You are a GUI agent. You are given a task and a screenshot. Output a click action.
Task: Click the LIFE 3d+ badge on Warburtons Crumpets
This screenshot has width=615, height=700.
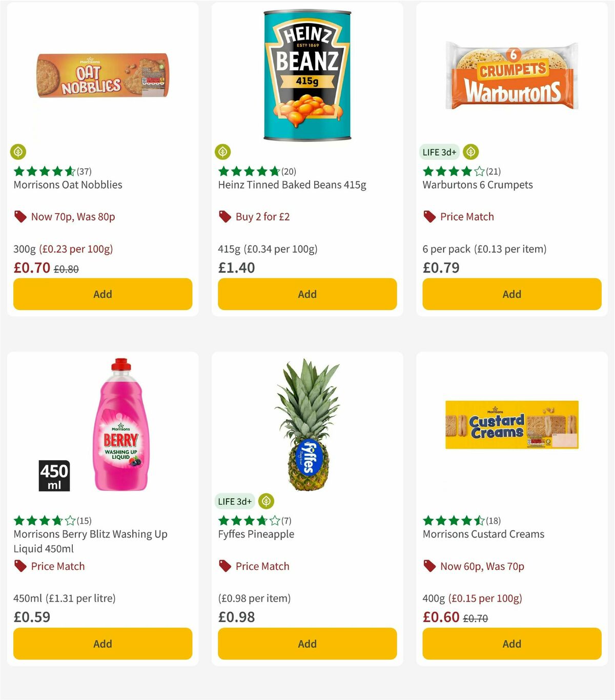pyautogui.click(x=439, y=152)
